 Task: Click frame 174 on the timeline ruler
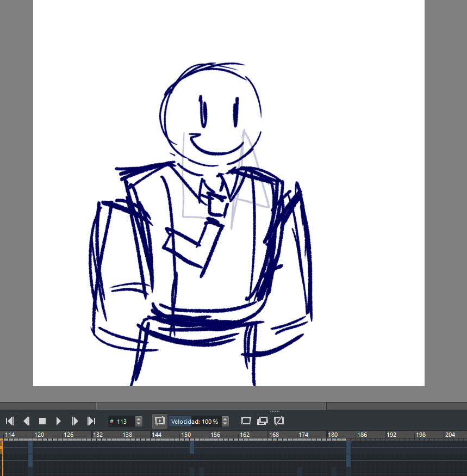tap(303, 435)
